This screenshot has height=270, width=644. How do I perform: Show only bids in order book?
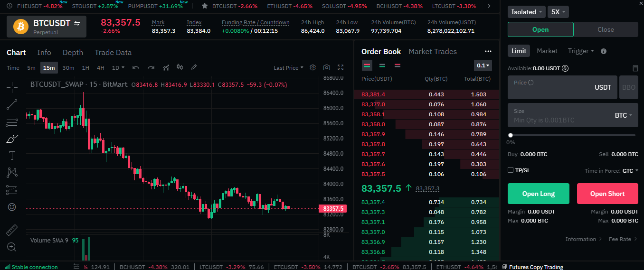tap(382, 65)
